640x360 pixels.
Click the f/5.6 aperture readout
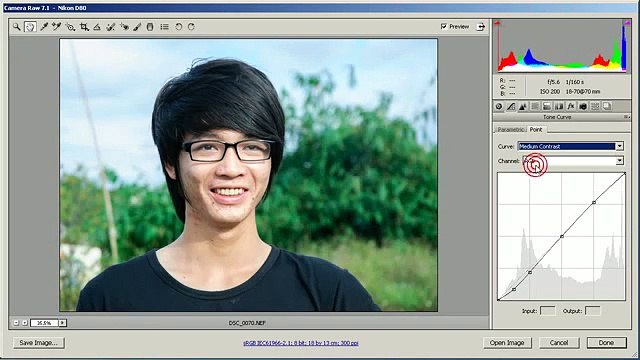pyautogui.click(x=554, y=82)
